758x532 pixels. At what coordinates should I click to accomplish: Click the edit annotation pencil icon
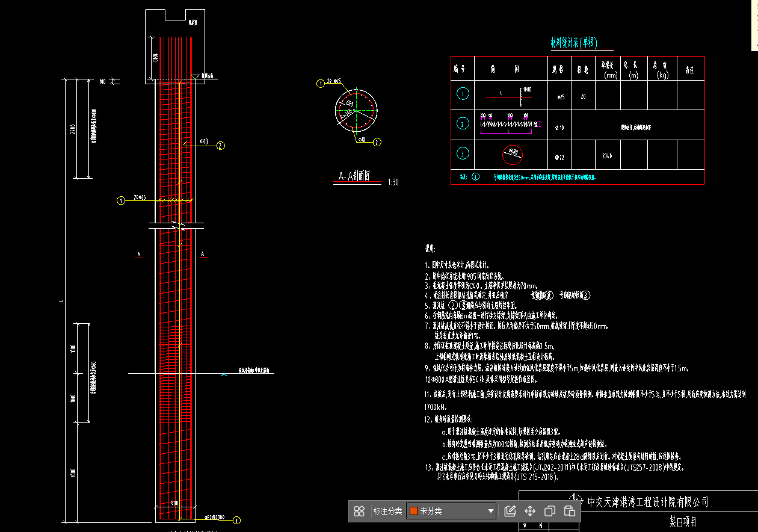tap(510, 512)
